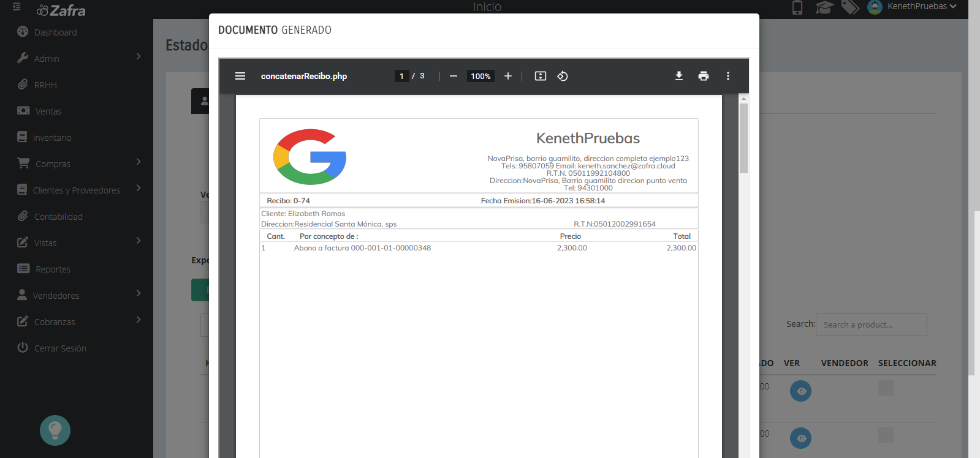Screen dimensions: 980x458
Task: Download the concatenarRecibo.php document
Action: (x=679, y=76)
